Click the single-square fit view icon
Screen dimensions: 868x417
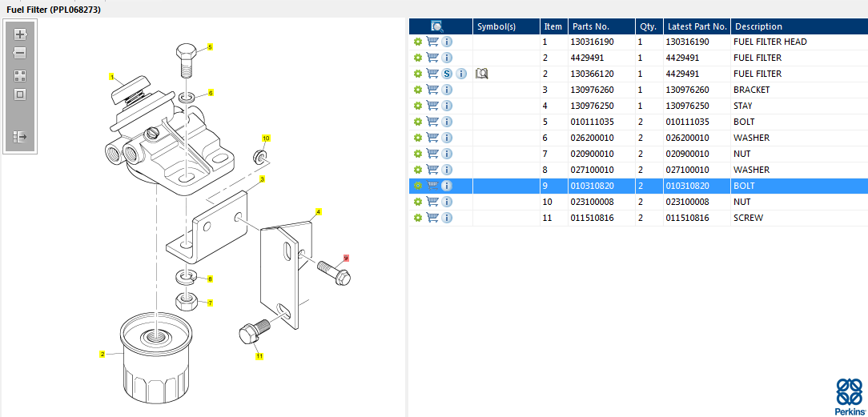[x=20, y=94]
